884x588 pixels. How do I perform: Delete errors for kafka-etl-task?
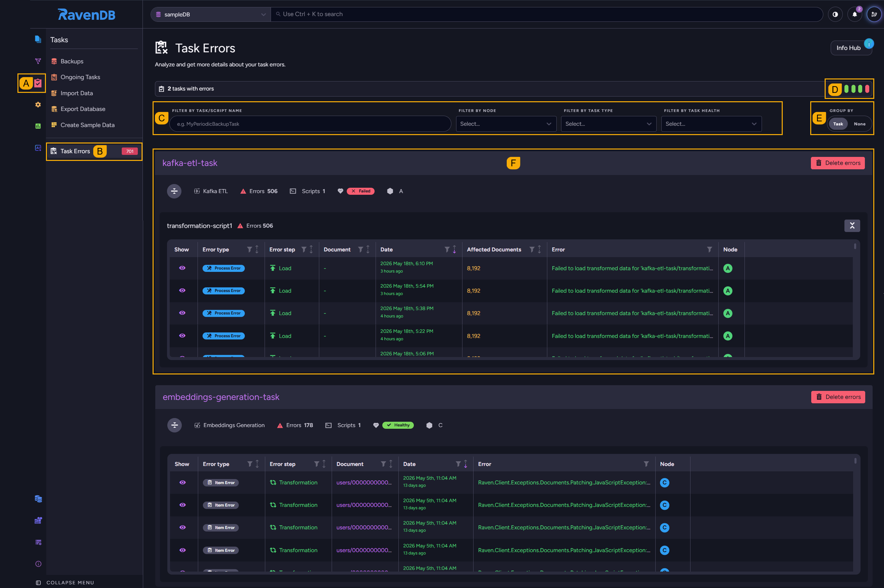pos(837,163)
